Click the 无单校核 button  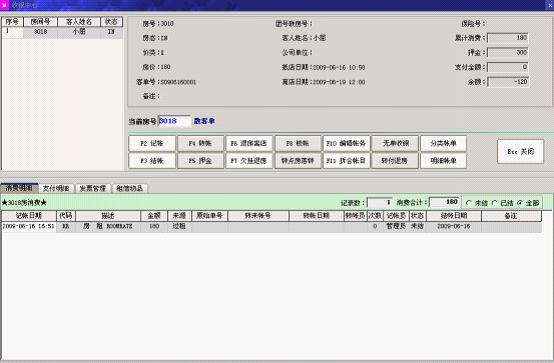pos(395,143)
